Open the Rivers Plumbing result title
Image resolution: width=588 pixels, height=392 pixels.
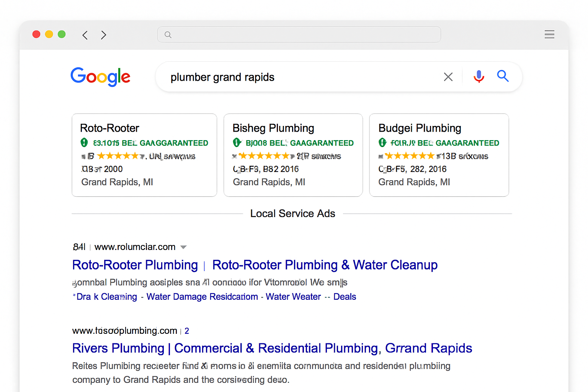(272, 348)
